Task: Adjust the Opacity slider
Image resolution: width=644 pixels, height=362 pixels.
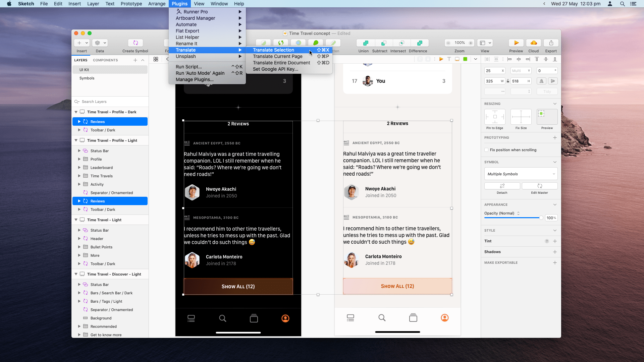Action: tap(541, 218)
